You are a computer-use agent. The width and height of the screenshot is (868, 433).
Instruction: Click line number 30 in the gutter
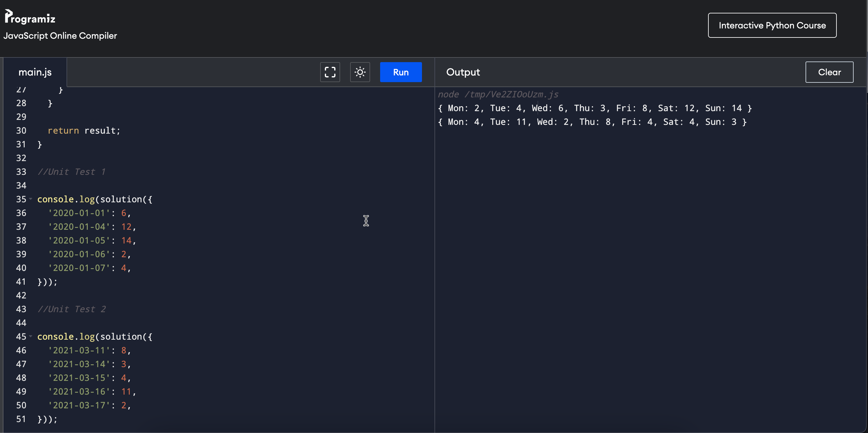click(x=21, y=130)
